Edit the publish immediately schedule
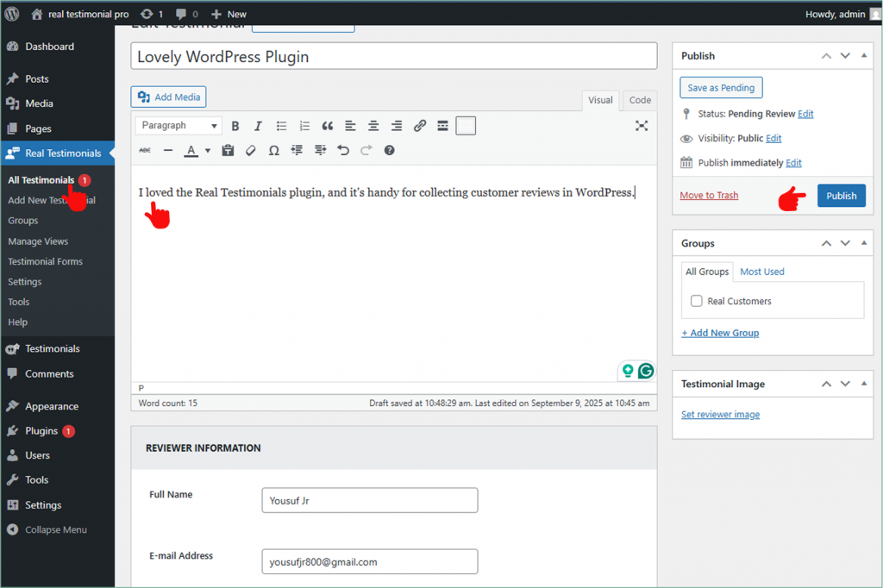 (793, 163)
